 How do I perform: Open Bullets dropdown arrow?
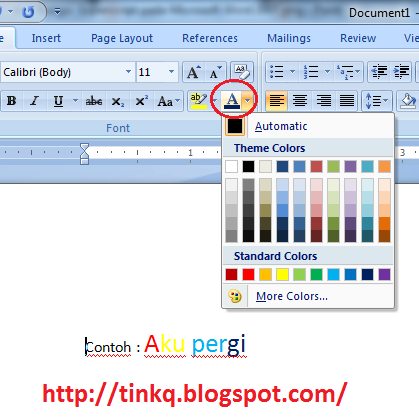click(292, 72)
